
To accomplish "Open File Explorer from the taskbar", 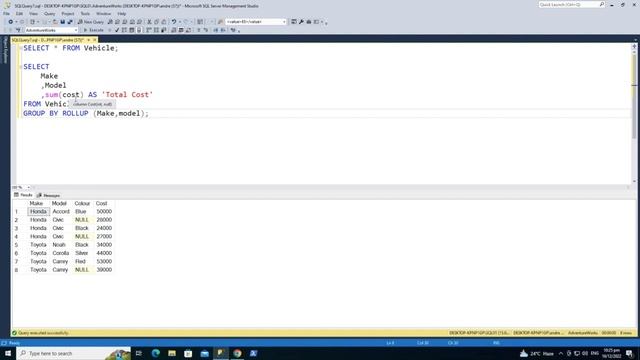I will tap(172, 353).
